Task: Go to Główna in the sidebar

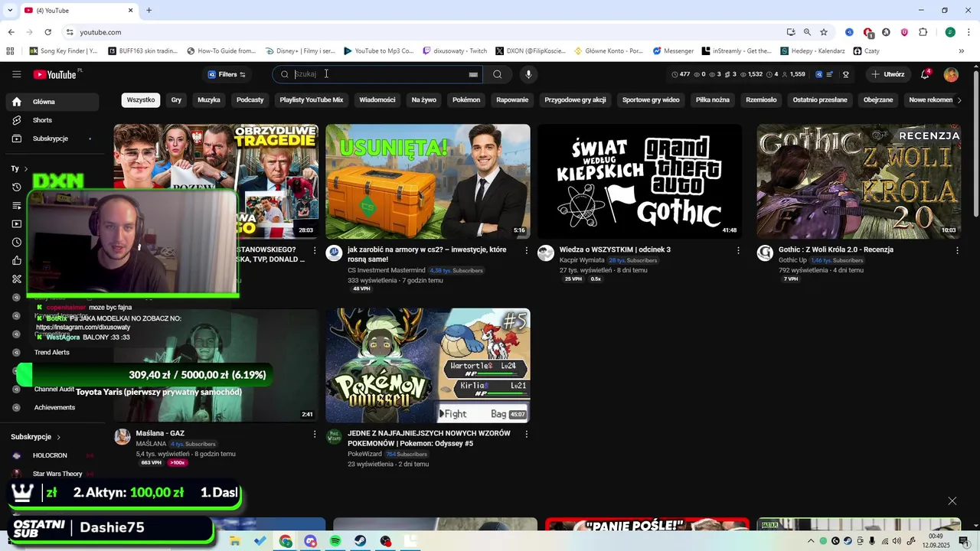Action: click(51, 102)
